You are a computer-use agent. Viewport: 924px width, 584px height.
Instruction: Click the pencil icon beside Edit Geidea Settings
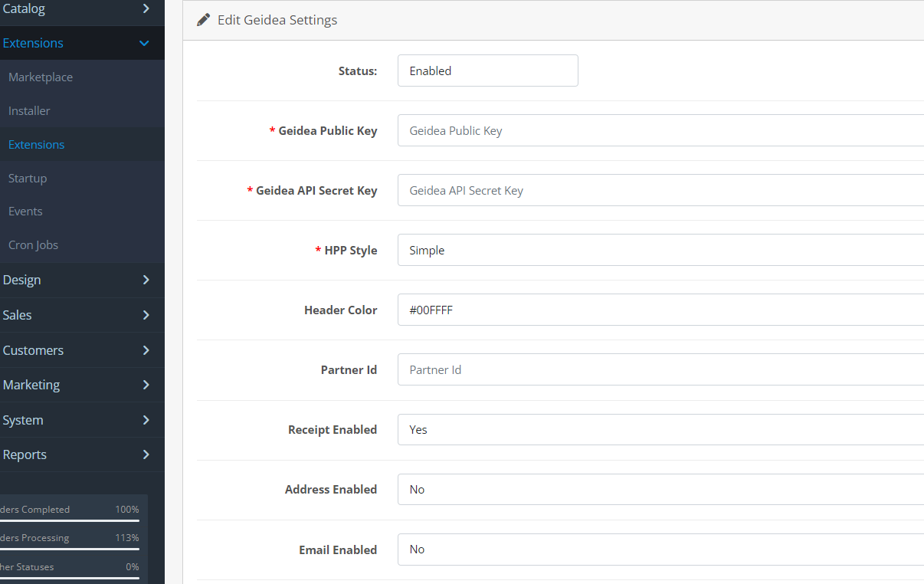(203, 20)
